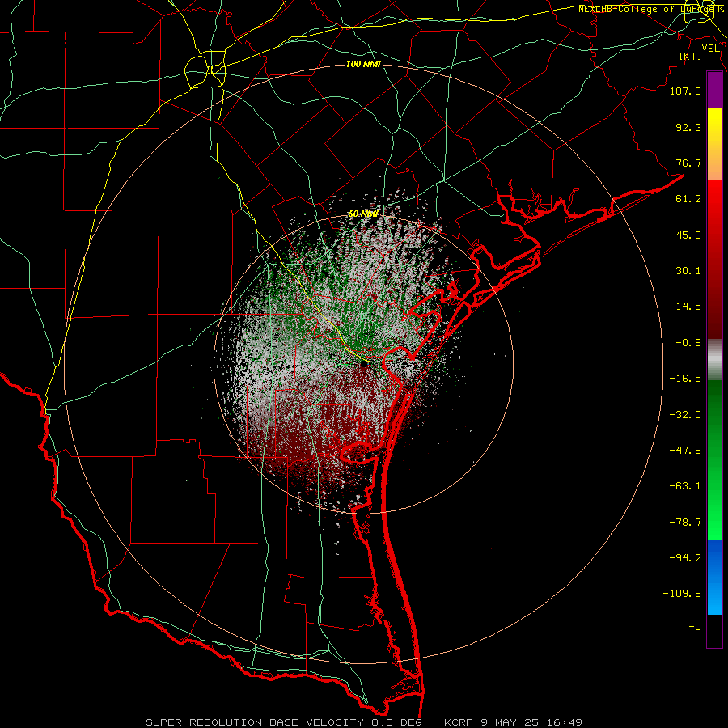
Task: Click the -109.8 velocity scale value
Action: point(682,594)
